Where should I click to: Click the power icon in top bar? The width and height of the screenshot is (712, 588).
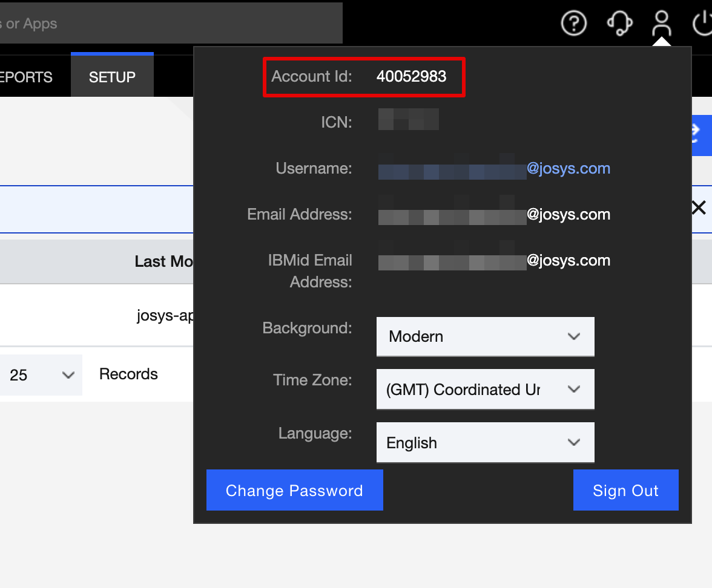tap(702, 24)
